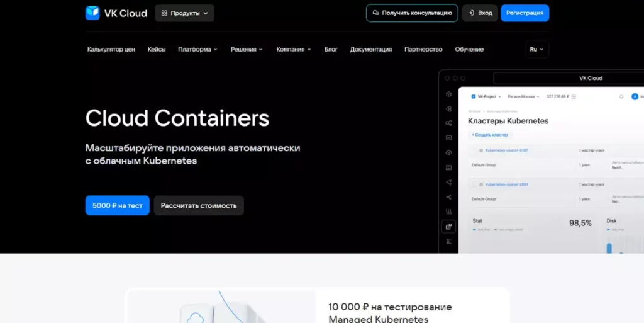644x323 pixels.
Task: Click the status icon beside Kubernetes-cluster-2891
Action: [x=481, y=184]
